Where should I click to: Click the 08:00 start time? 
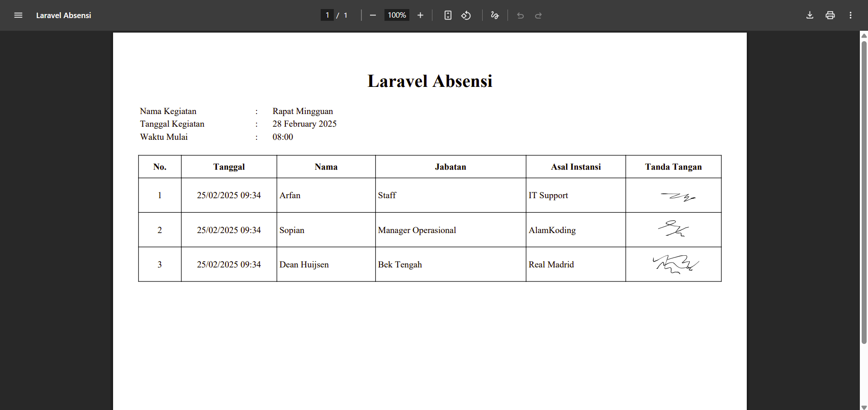[x=283, y=137]
